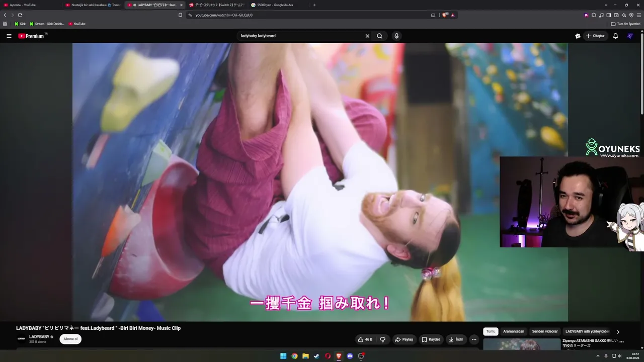This screenshot has height=362, width=644.
Task: Run the YouTube search magnifier button
Action: [x=380, y=36]
